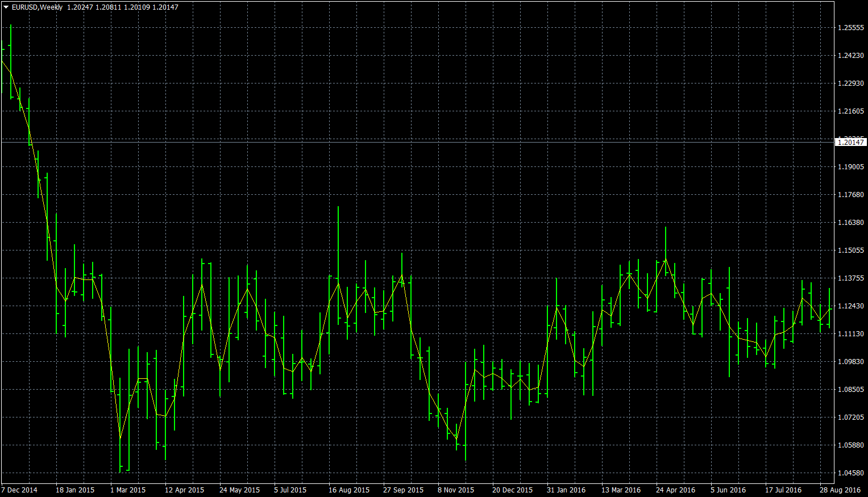Click the 7 Dec 2014 date label
Image resolution: width=868 pixels, height=497 pixels.
[19, 490]
